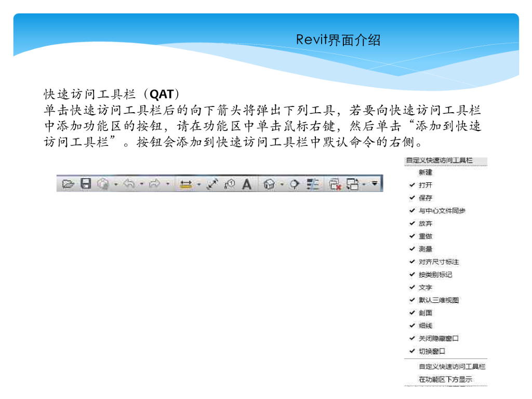
Task: Toggle the 剖面 checkmark entry
Action: pos(421,313)
